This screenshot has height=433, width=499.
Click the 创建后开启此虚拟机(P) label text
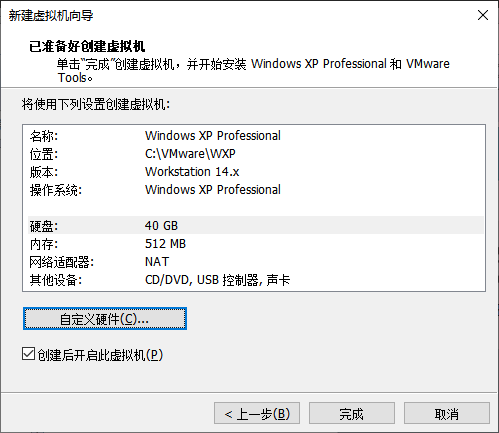(x=100, y=354)
